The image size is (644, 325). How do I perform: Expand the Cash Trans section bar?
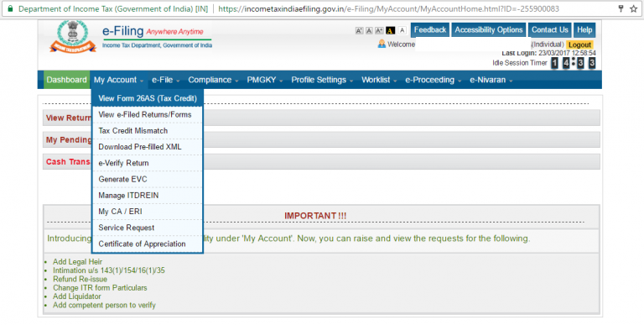(x=321, y=162)
